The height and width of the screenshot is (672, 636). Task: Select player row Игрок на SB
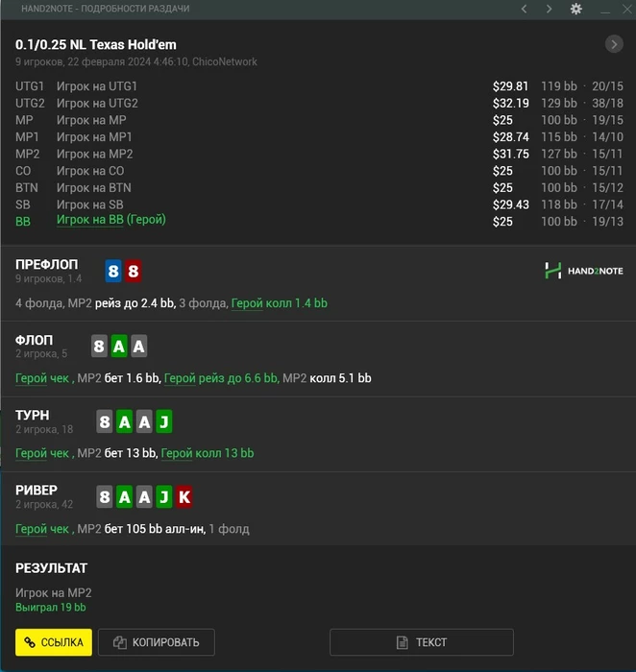click(319, 204)
